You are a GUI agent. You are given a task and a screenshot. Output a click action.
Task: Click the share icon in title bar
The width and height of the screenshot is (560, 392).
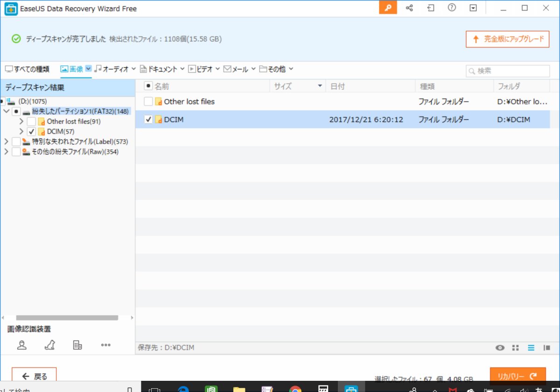coord(409,8)
